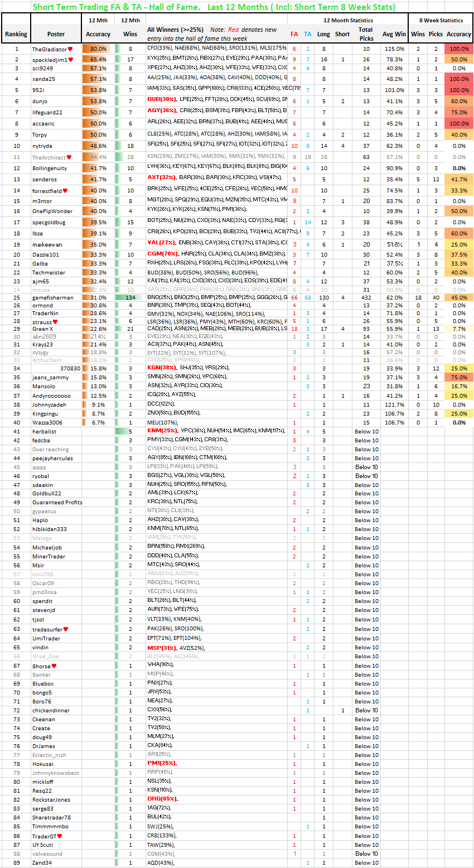Select poster name m3ntor
The width and height of the screenshot is (474, 868).
(42, 201)
